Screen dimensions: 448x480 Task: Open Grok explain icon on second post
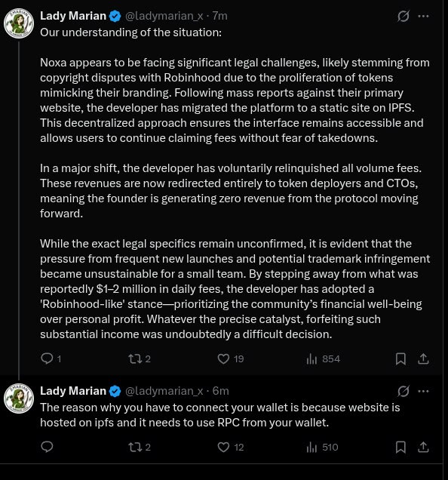pyautogui.click(x=404, y=391)
